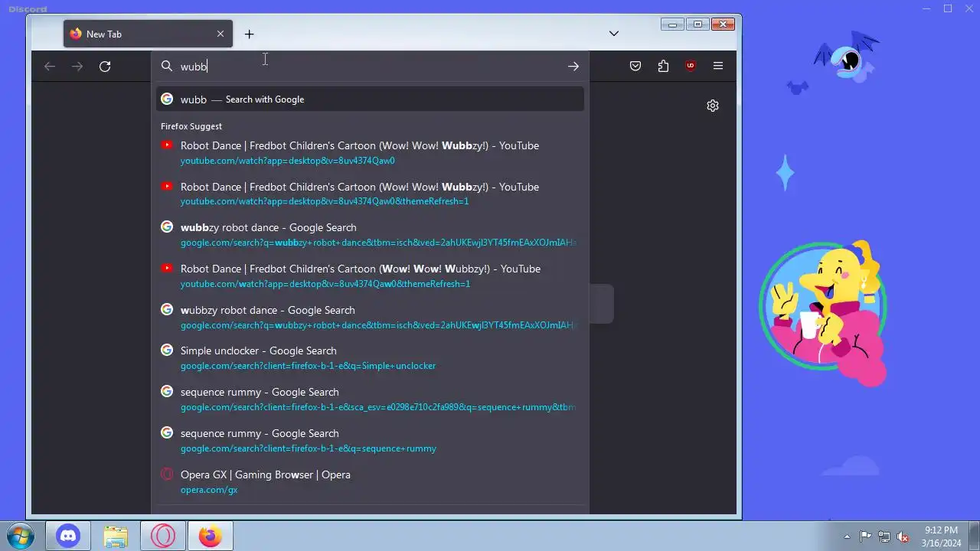Expand the list all tabs chevron
This screenshot has height=551, width=980.
click(x=613, y=34)
